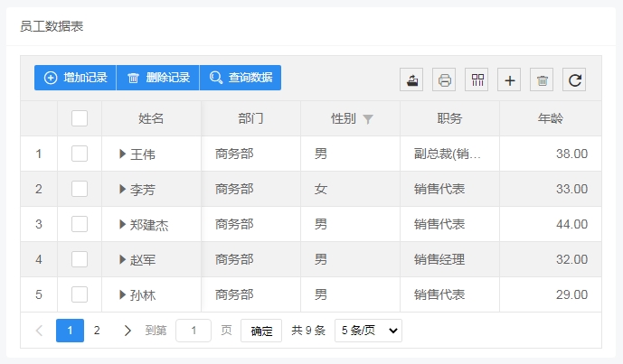Check the checkbox for row 李芳
This screenshot has width=623, height=364.
[x=80, y=189]
